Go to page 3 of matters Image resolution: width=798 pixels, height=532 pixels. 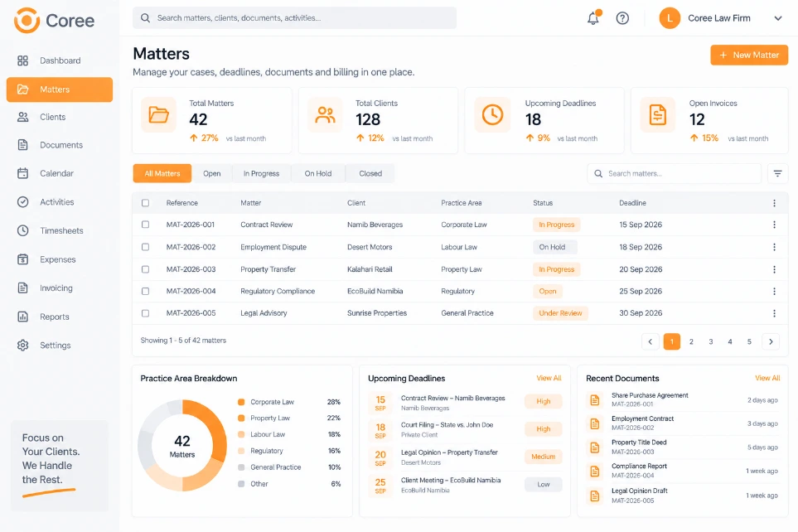[x=710, y=341]
